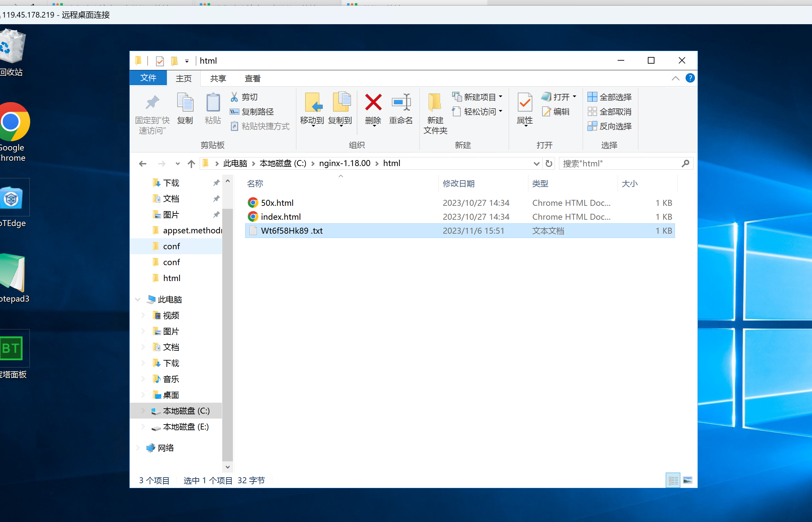Switch to details view in status bar
Viewport: 812px width, 522px height.
click(x=673, y=480)
